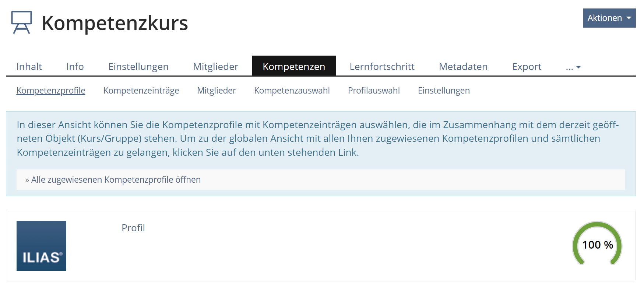Select the Kompetenzprofile sub-tab
Image resolution: width=644 pixels, height=295 pixels.
tap(51, 91)
